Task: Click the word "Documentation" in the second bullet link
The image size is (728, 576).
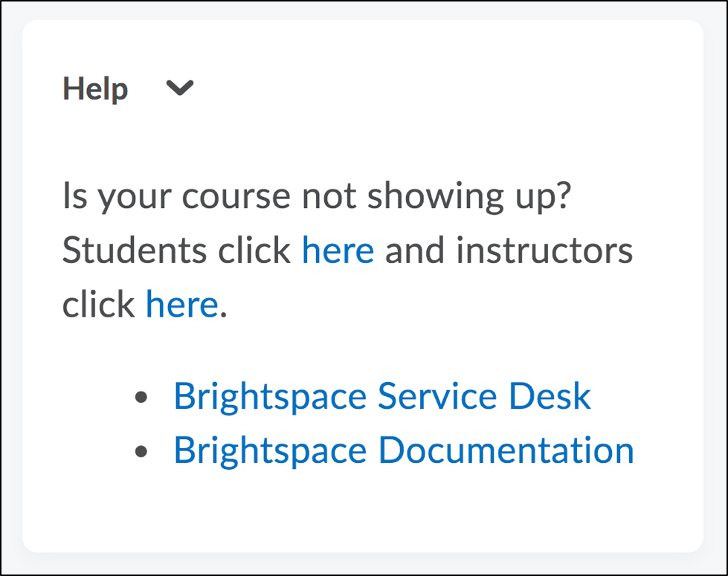Action: [x=506, y=450]
